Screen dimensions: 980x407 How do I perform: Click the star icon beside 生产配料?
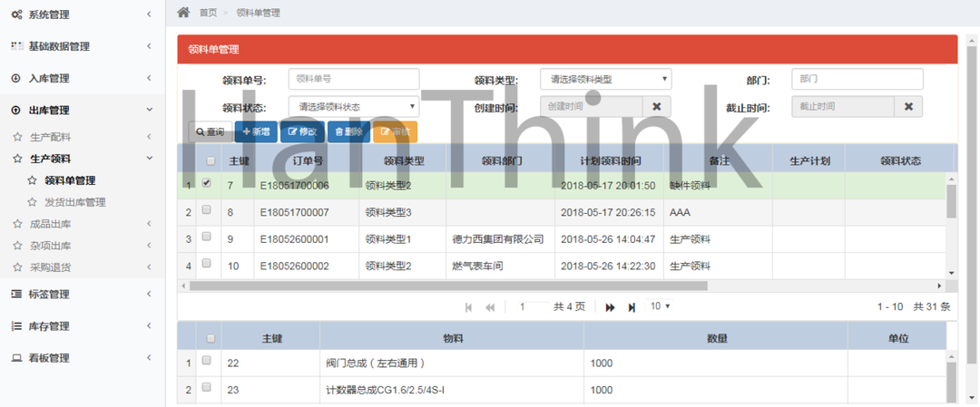(16, 138)
